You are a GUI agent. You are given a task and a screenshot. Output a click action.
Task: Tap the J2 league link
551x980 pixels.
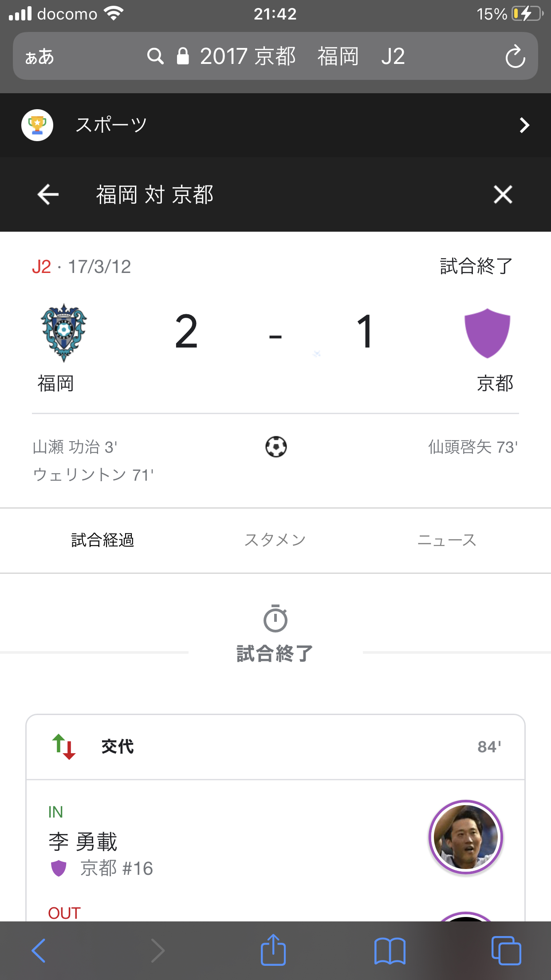[x=41, y=267]
